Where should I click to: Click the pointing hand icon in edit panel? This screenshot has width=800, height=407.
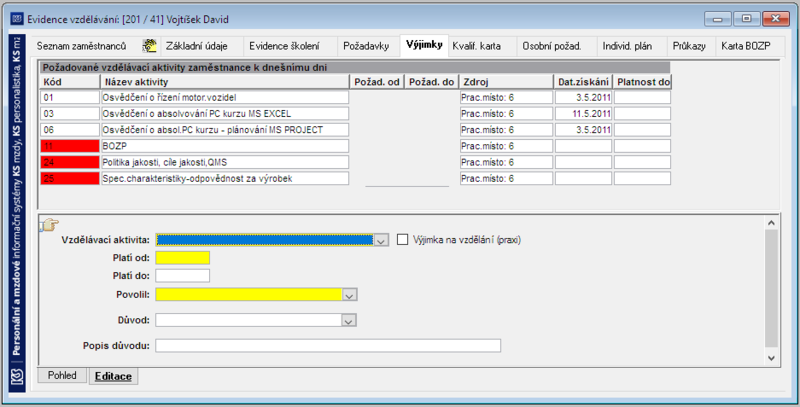(x=51, y=224)
